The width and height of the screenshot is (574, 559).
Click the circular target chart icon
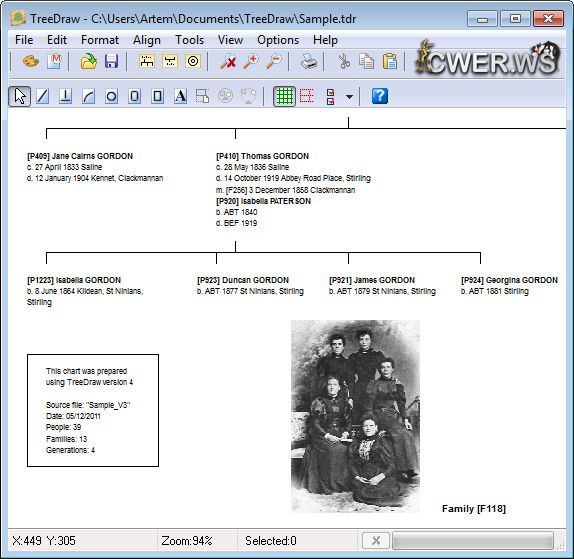[193, 61]
